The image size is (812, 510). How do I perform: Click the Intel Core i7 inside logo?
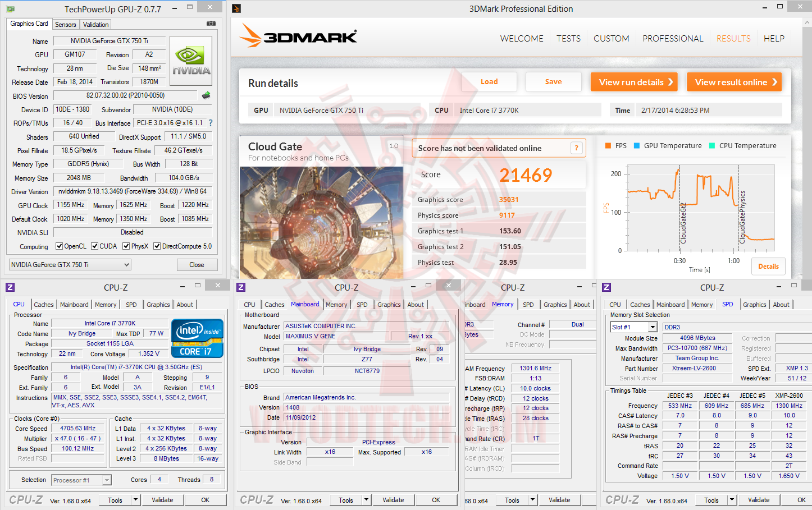point(198,338)
